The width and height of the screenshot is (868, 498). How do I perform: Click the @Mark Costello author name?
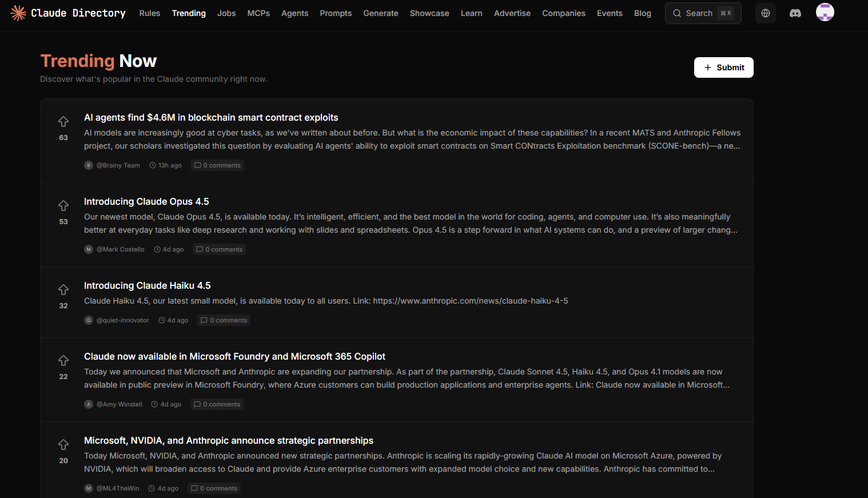coord(121,249)
